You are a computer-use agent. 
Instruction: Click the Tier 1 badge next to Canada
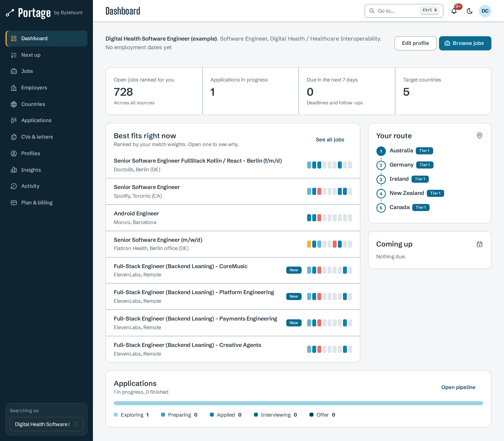point(421,208)
